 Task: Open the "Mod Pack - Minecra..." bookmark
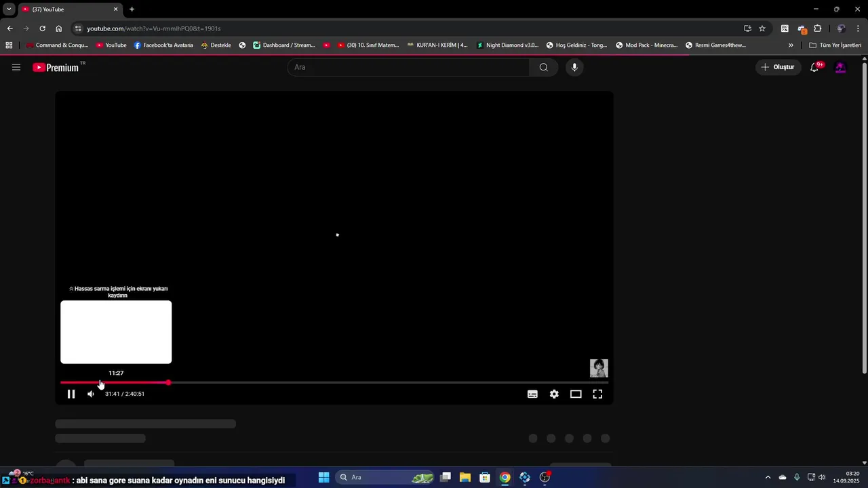pos(647,45)
